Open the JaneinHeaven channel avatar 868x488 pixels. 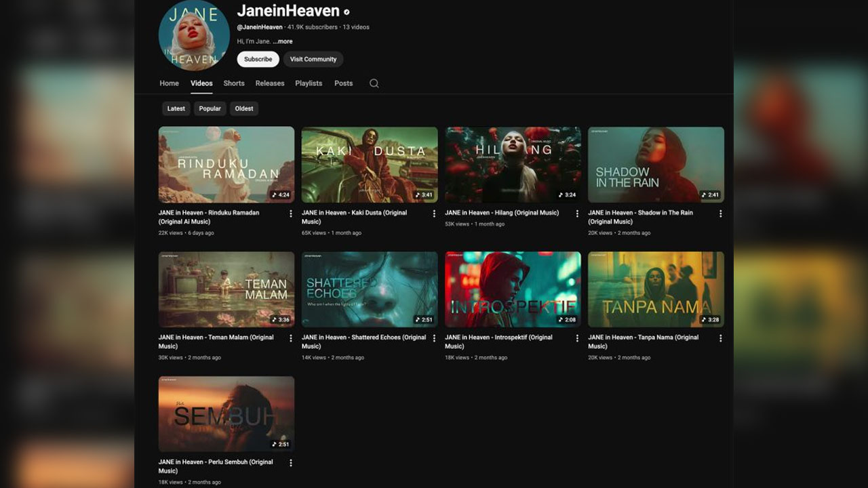194,35
